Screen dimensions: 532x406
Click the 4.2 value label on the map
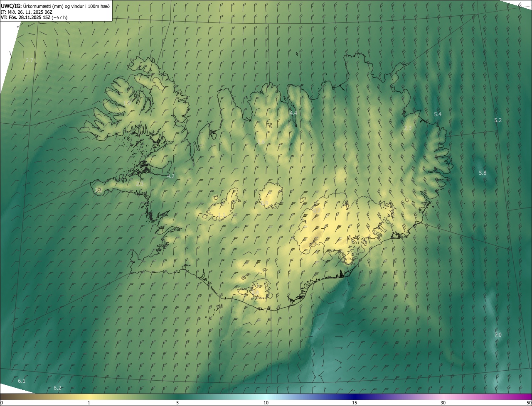[x=171, y=176]
